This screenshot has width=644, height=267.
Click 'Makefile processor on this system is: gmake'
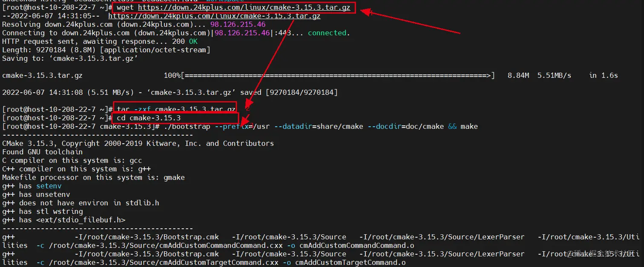(93, 177)
